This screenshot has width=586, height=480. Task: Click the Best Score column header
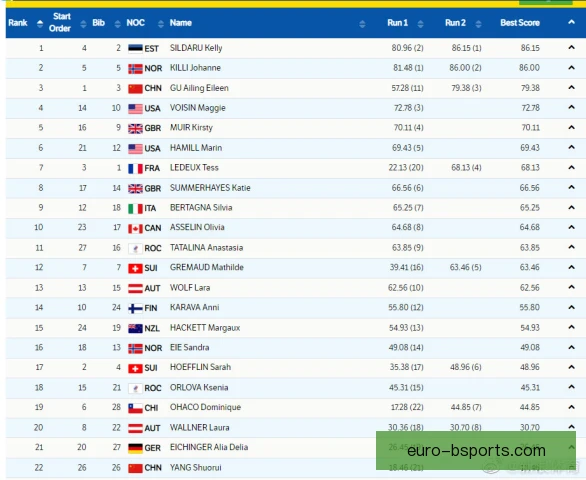tap(520, 23)
